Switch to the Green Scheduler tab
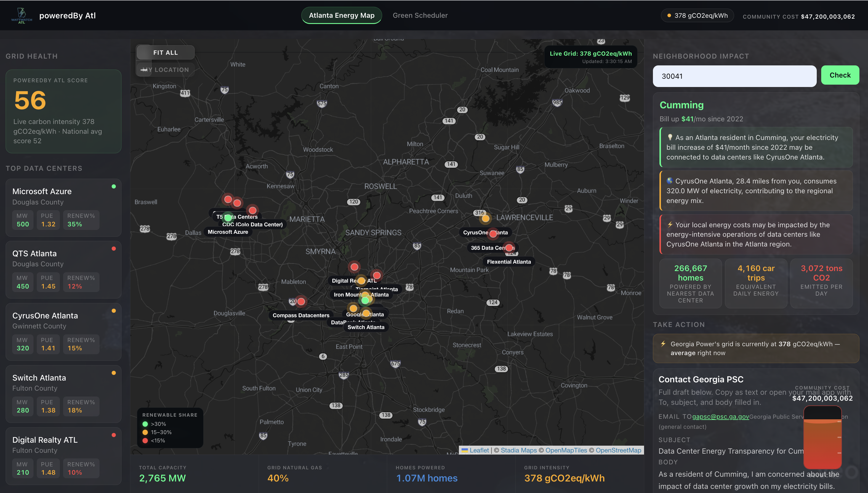Image resolution: width=868 pixels, height=493 pixels. click(420, 16)
